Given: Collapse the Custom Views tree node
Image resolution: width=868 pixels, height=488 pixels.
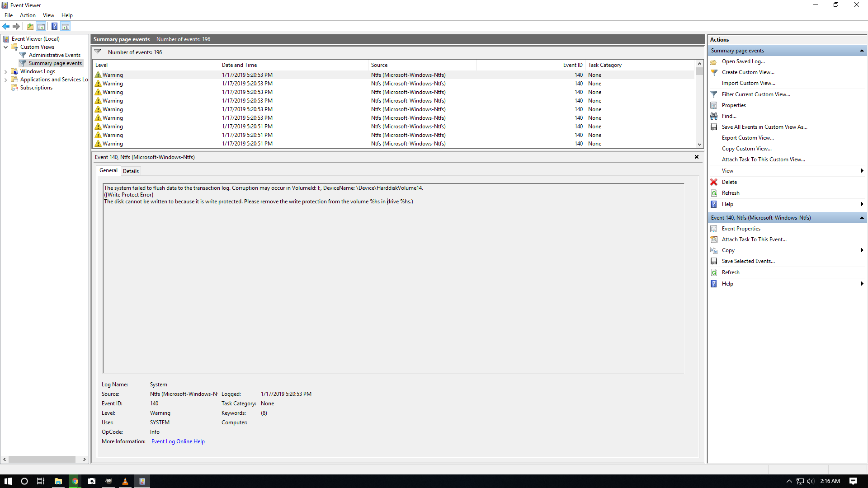Looking at the screenshot, I should pos(5,47).
